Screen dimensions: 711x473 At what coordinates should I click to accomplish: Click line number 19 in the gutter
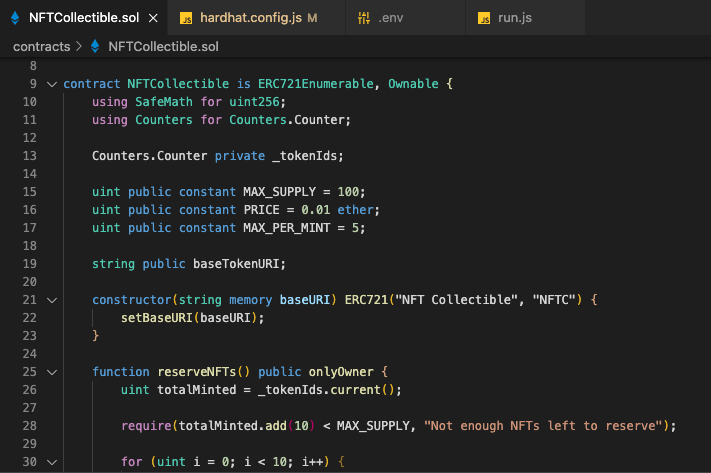tap(29, 264)
